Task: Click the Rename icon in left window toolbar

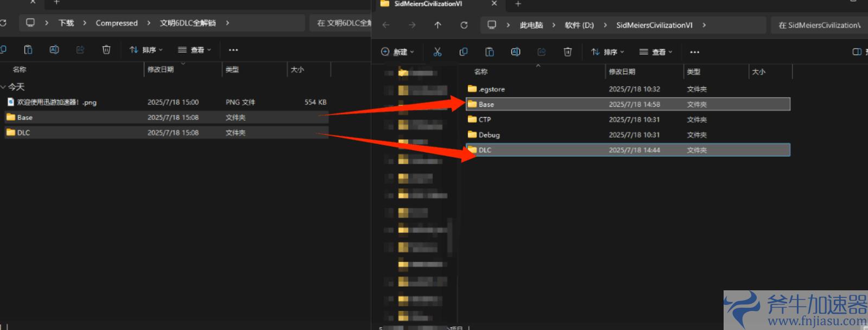Action: pos(54,49)
